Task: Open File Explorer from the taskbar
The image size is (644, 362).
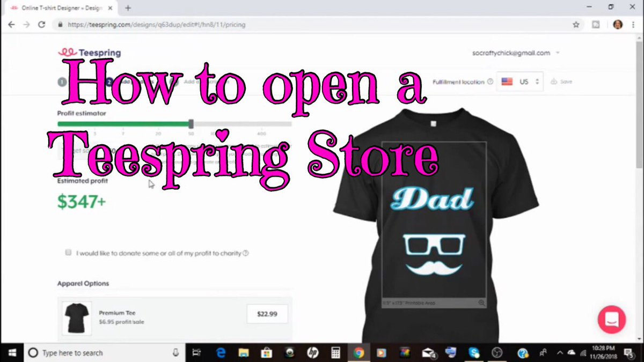Action: click(244, 352)
